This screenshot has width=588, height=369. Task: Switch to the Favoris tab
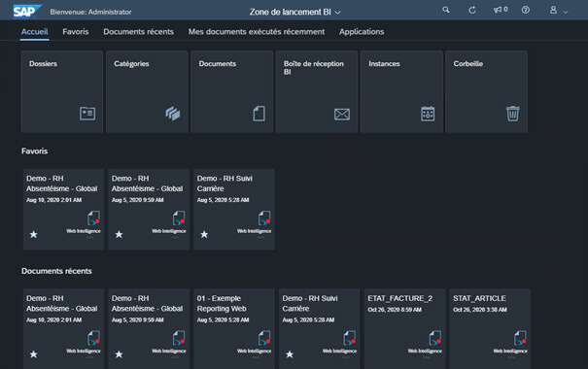tap(76, 32)
